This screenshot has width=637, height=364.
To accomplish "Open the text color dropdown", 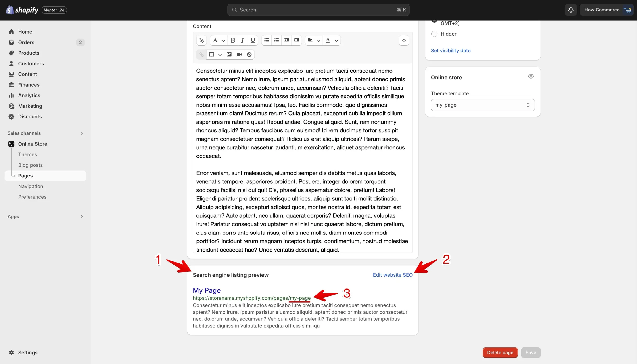I will pyautogui.click(x=332, y=40).
